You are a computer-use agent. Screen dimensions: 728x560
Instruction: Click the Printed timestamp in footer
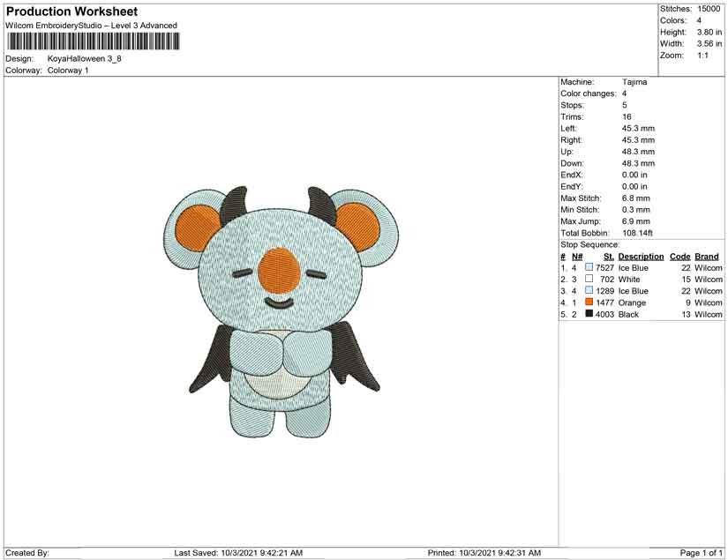tap(484, 553)
